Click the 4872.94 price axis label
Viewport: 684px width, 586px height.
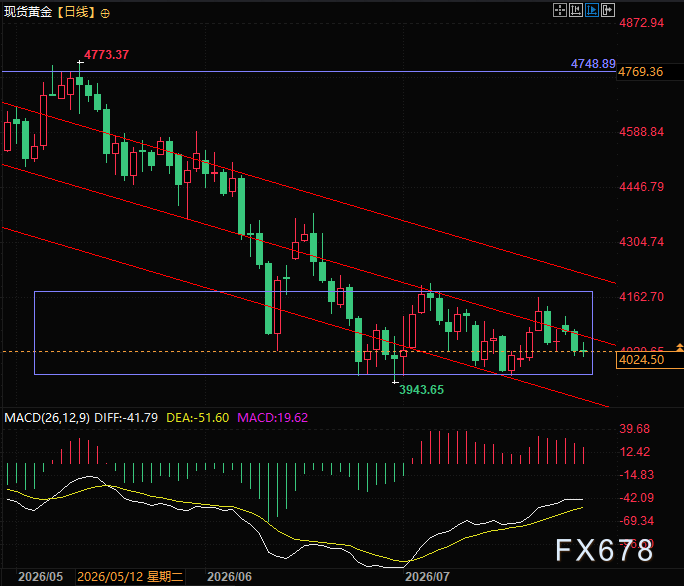point(642,23)
